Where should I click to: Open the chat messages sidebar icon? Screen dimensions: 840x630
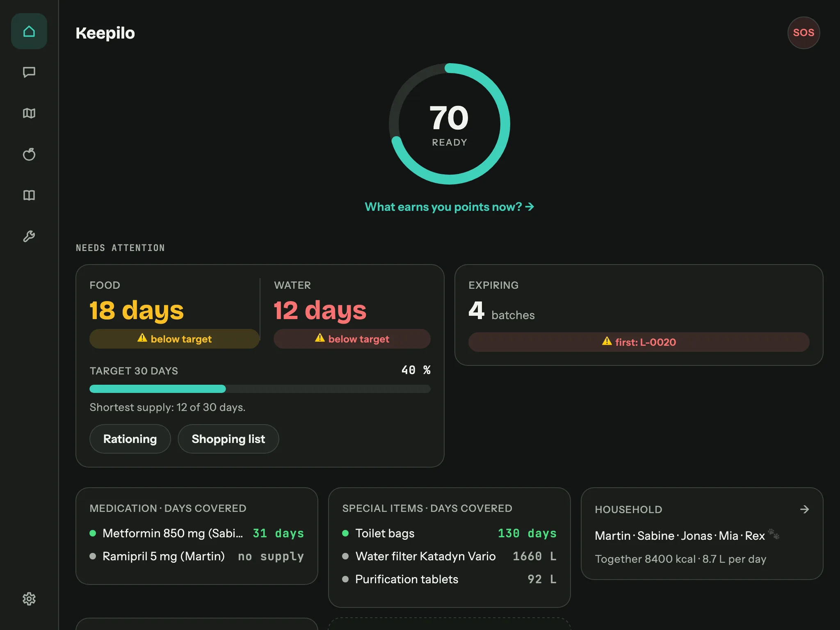tap(29, 72)
